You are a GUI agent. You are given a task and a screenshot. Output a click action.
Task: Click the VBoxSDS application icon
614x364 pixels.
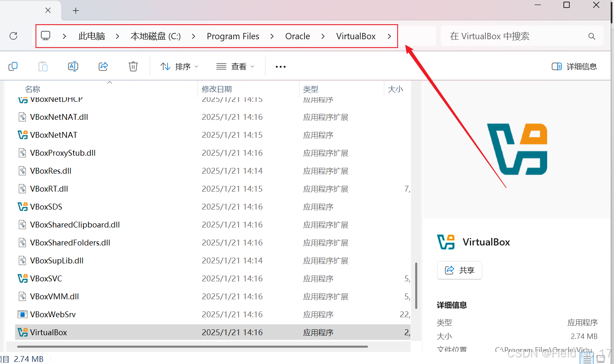tap(23, 207)
